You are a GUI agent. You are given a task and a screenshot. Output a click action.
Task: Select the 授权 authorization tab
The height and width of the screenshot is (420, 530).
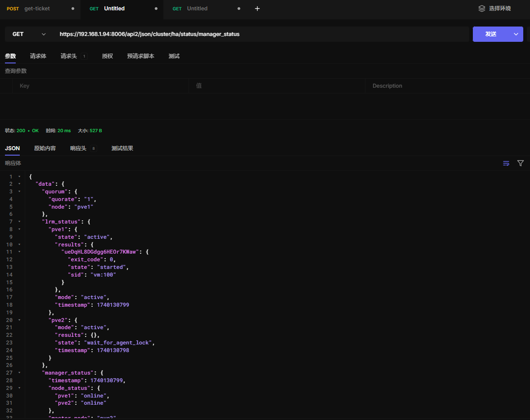tap(108, 56)
